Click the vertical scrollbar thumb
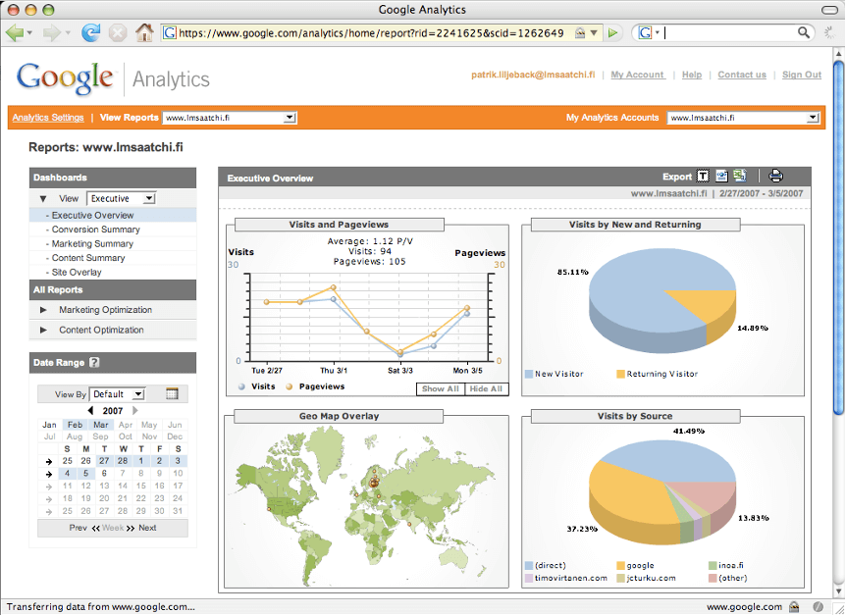The width and height of the screenshot is (846, 616). point(839,235)
